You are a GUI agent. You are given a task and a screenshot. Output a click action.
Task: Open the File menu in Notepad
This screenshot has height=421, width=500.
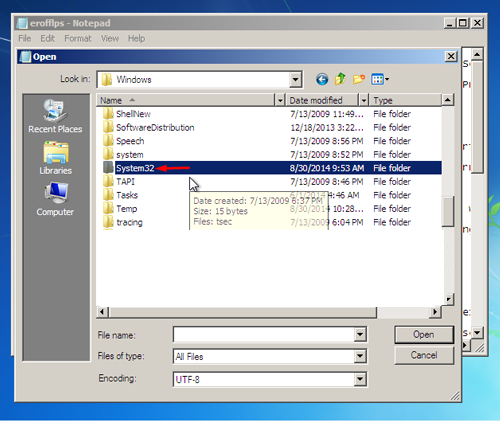(x=25, y=39)
